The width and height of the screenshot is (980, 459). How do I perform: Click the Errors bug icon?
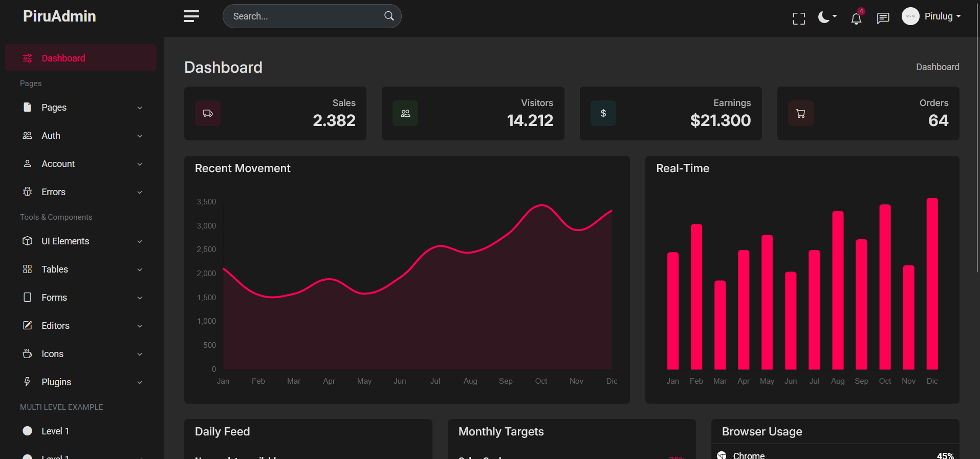(28, 192)
